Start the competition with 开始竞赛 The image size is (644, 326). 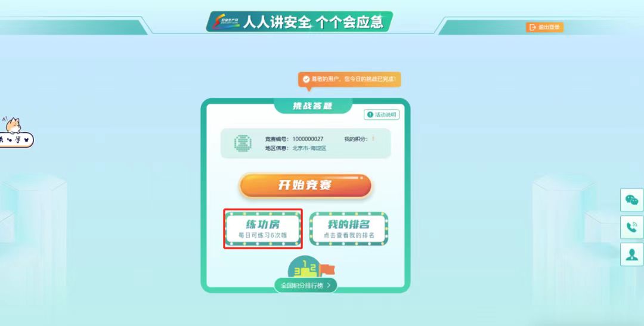(305, 185)
